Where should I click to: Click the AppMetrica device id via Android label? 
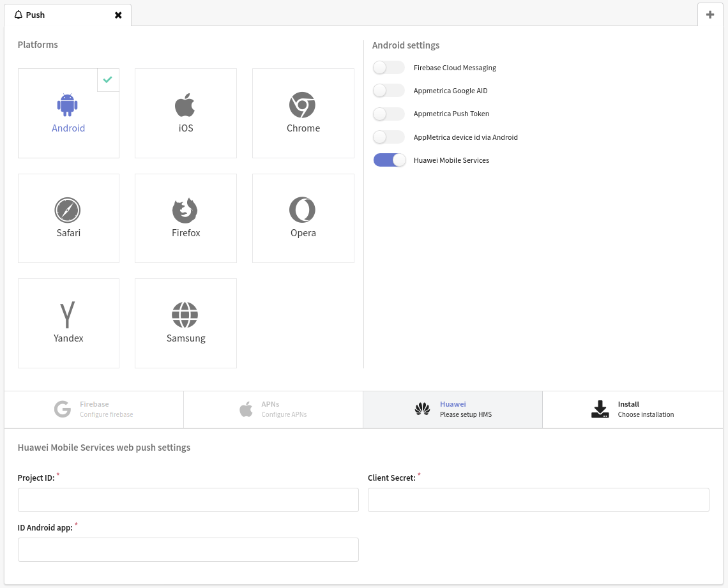[466, 137]
